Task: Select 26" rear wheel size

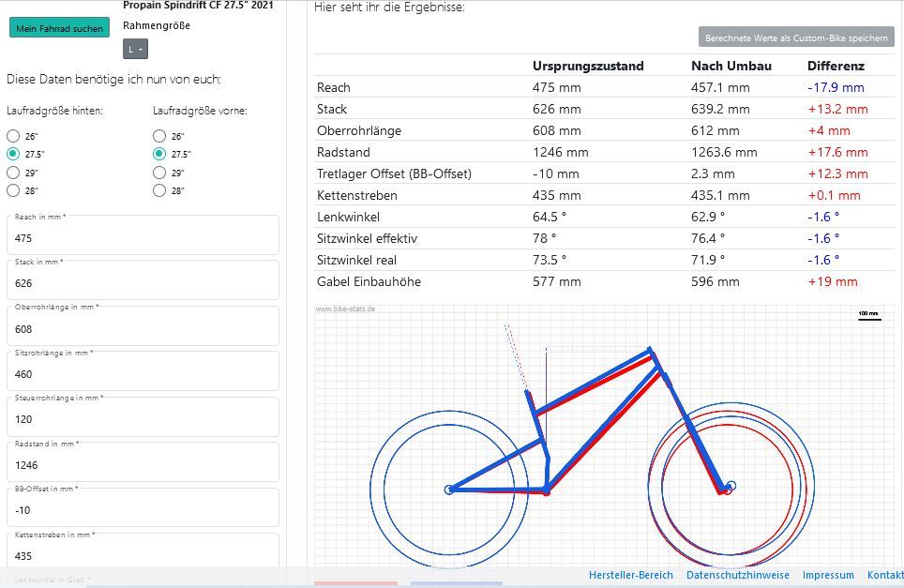Action: click(14, 136)
